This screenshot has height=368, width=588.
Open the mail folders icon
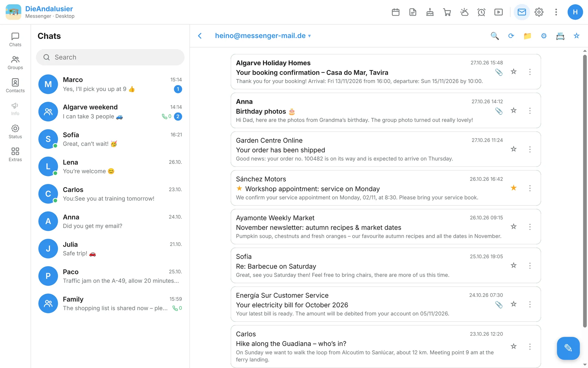click(528, 36)
